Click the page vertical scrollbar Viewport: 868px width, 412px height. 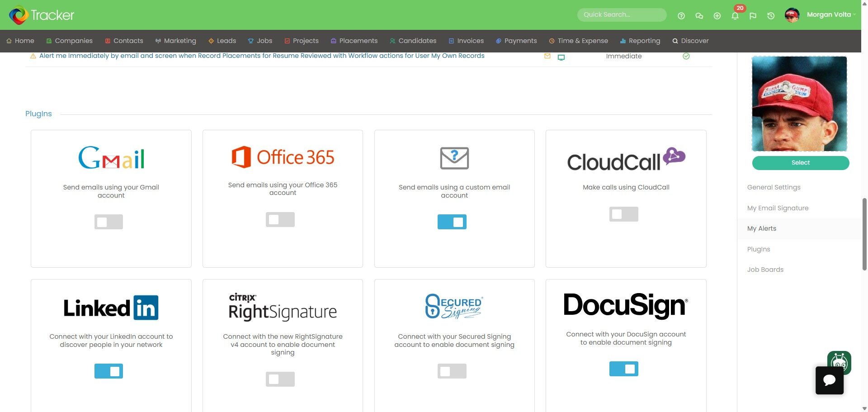(x=864, y=234)
